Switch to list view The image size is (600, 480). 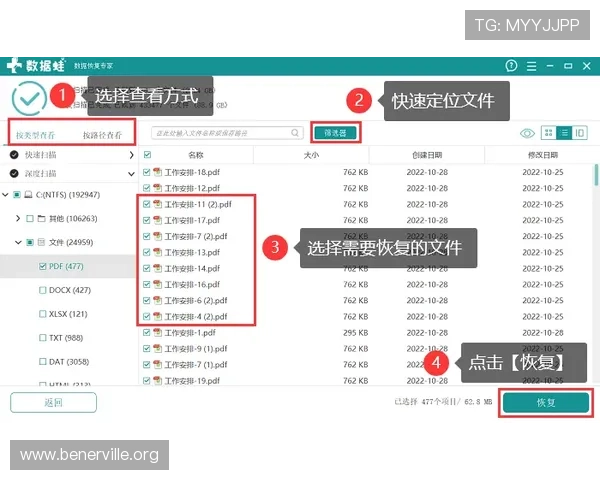click(x=564, y=133)
